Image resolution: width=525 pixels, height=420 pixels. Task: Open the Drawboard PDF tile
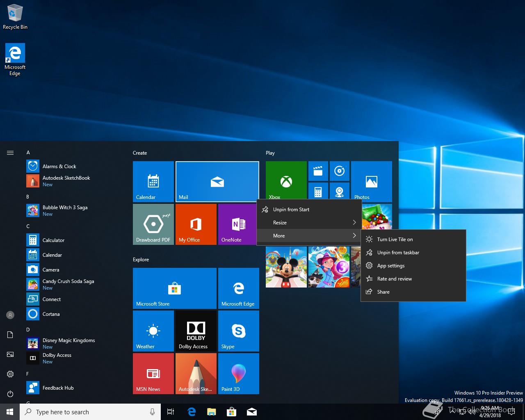pyautogui.click(x=153, y=224)
